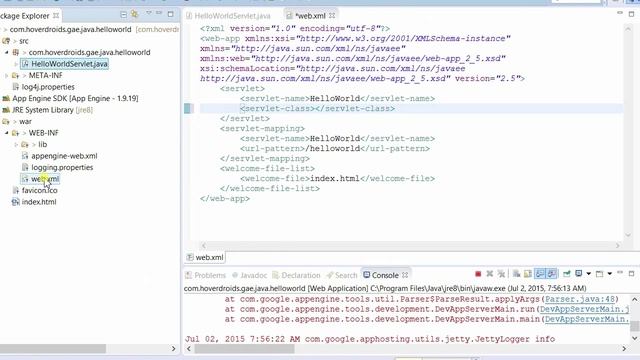Open the Display Selected Console dropdown arrow

pyautogui.click(x=589, y=274)
